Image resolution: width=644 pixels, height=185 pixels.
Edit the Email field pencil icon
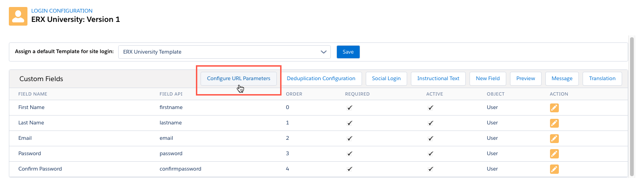(x=554, y=138)
